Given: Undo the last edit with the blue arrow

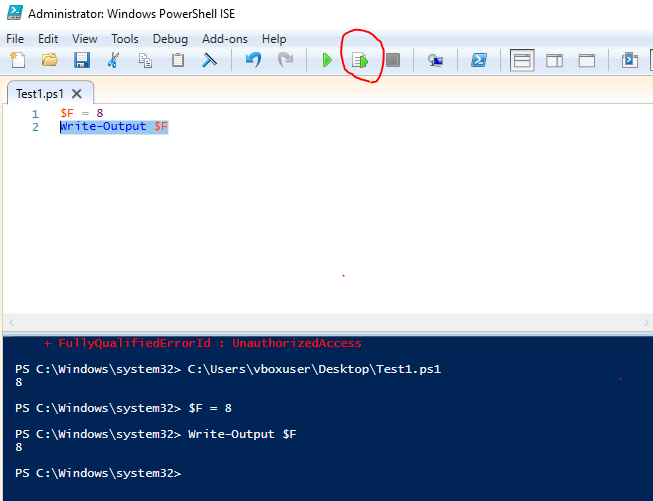Looking at the screenshot, I should (x=253, y=60).
